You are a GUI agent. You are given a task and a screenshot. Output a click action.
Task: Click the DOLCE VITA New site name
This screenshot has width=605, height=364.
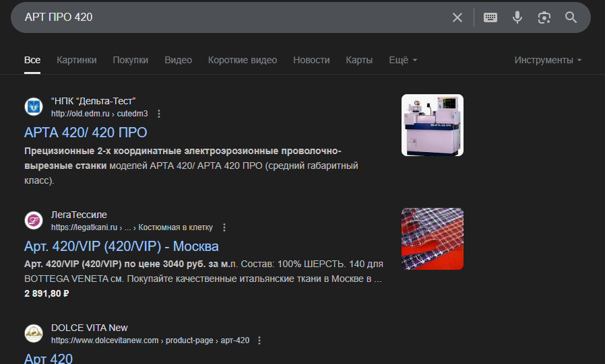pos(90,328)
